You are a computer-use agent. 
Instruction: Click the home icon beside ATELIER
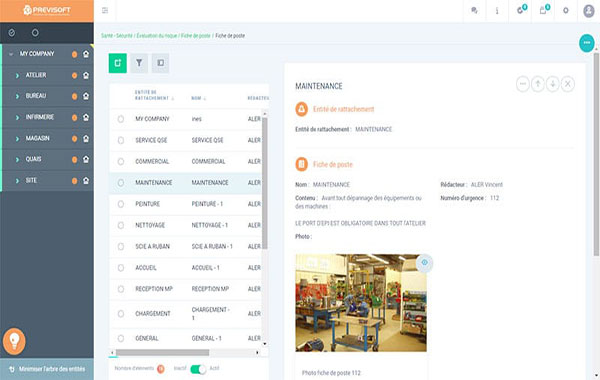pos(86,75)
